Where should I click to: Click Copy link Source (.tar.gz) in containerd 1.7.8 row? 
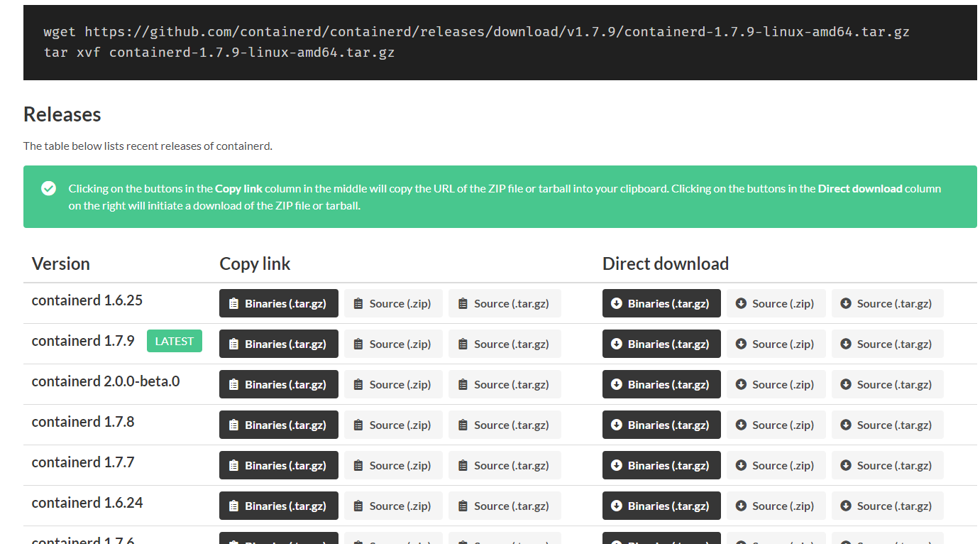pos(505,425)
